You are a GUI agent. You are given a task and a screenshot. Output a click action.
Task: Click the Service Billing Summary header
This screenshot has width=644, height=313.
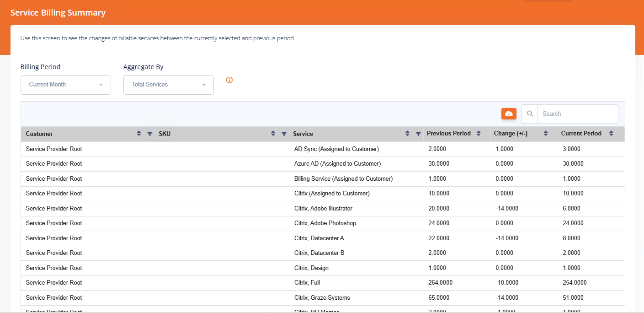click(58, 12)
